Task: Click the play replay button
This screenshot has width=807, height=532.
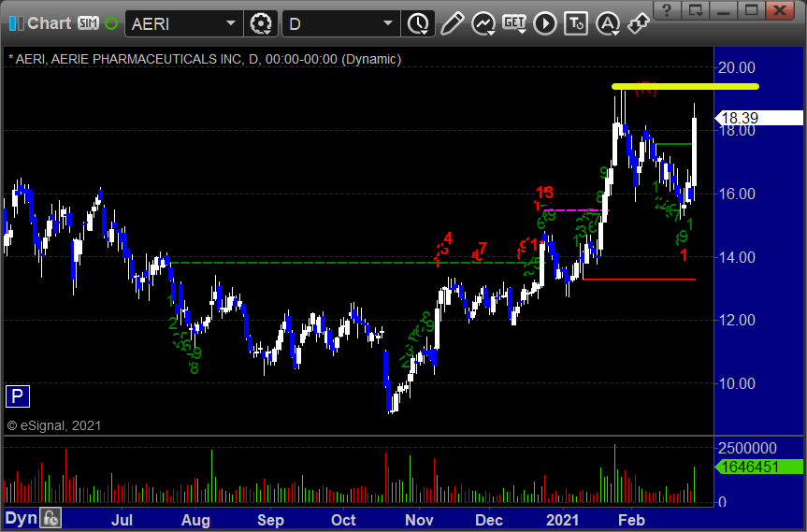Action: click(x=545, y=23)
